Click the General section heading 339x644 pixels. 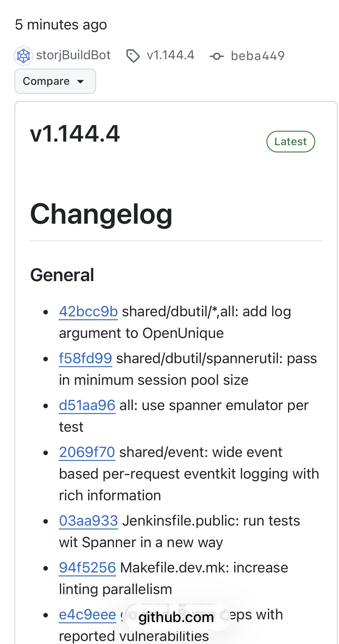click(x=62, y=275)
